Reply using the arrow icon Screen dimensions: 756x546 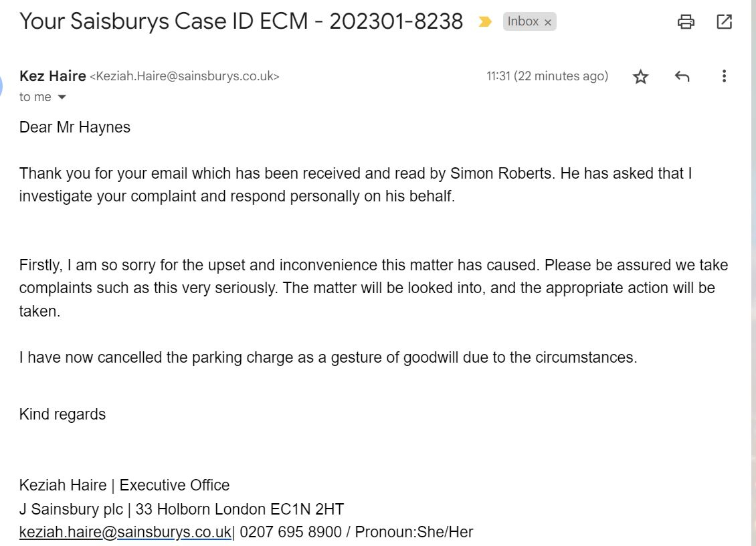[682, 76]
